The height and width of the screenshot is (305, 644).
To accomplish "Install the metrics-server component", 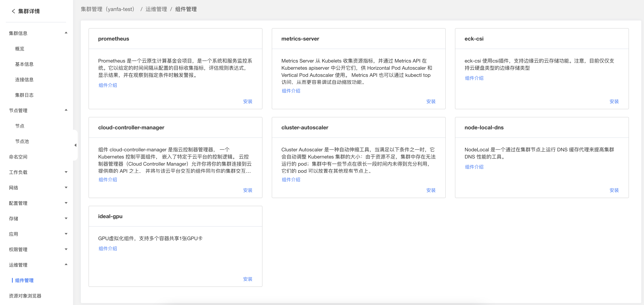I will click(431, 101).
